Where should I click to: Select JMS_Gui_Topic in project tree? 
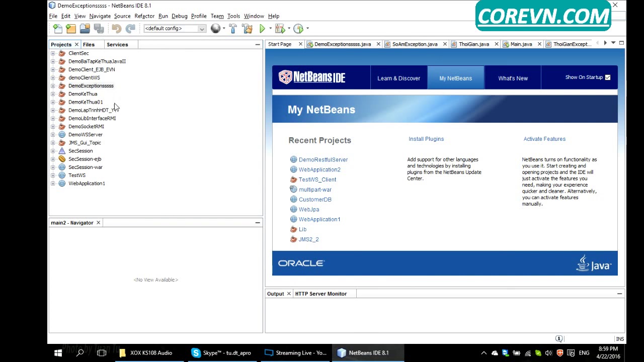(85, 143)
